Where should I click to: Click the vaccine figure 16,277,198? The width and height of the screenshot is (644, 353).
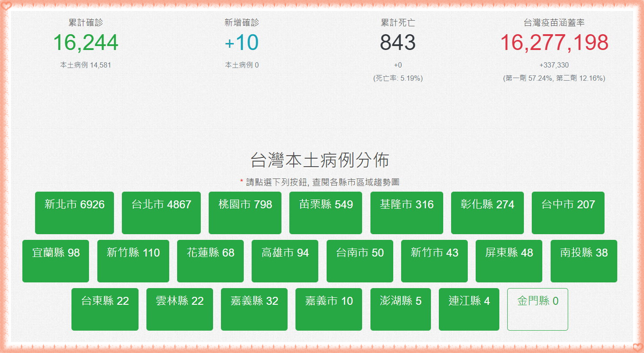[x=554, y=43]
